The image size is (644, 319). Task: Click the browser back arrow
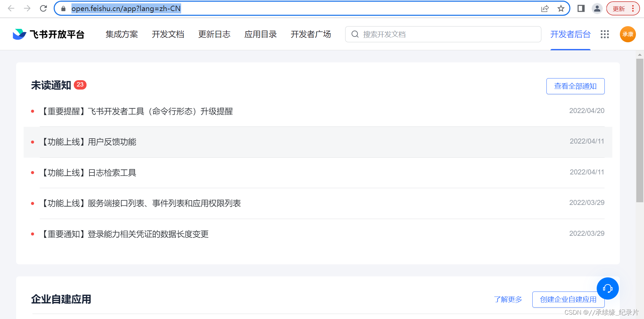[11, 8]
